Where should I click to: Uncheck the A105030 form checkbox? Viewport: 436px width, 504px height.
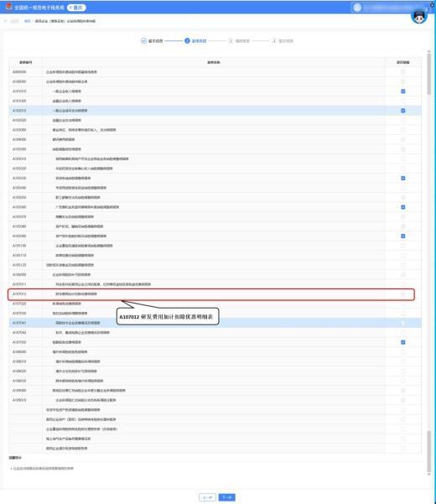(x=403, y=178)
